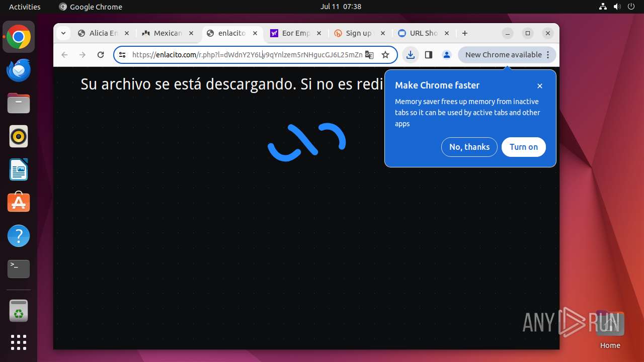Launch LibreOffice Writer from the dock
The image size is (644, 362).
click(x=19, y=170)
